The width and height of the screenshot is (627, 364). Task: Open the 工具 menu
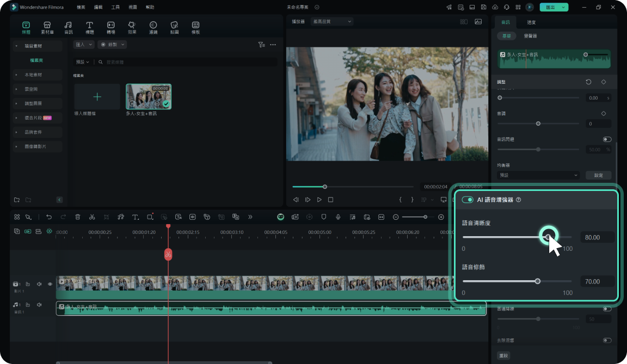coord(115,7)
